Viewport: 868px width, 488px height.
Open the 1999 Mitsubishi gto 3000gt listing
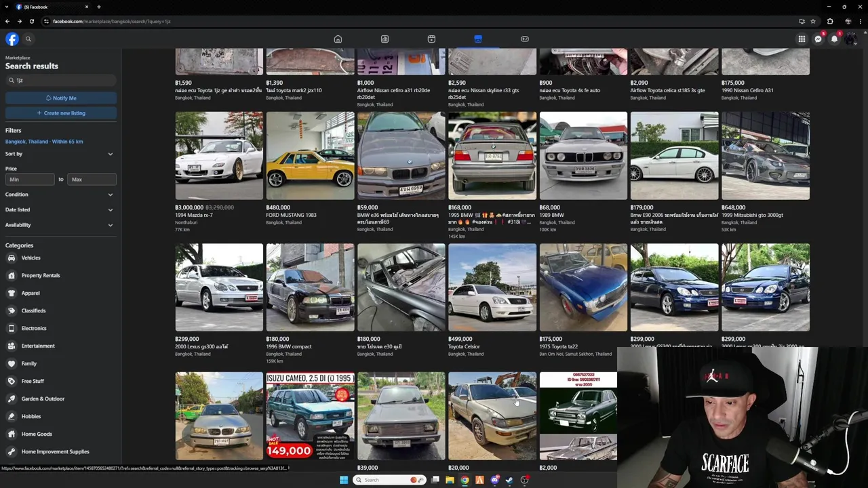[766, 156]
